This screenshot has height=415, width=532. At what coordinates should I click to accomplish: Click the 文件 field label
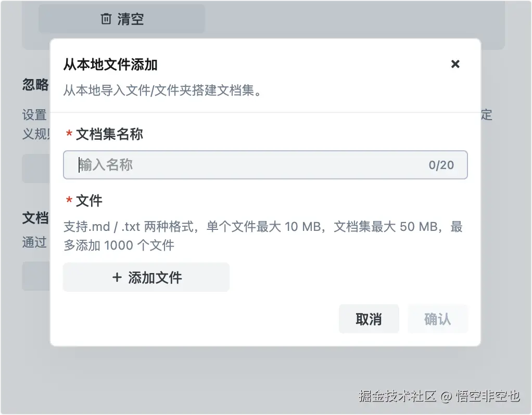89,201
